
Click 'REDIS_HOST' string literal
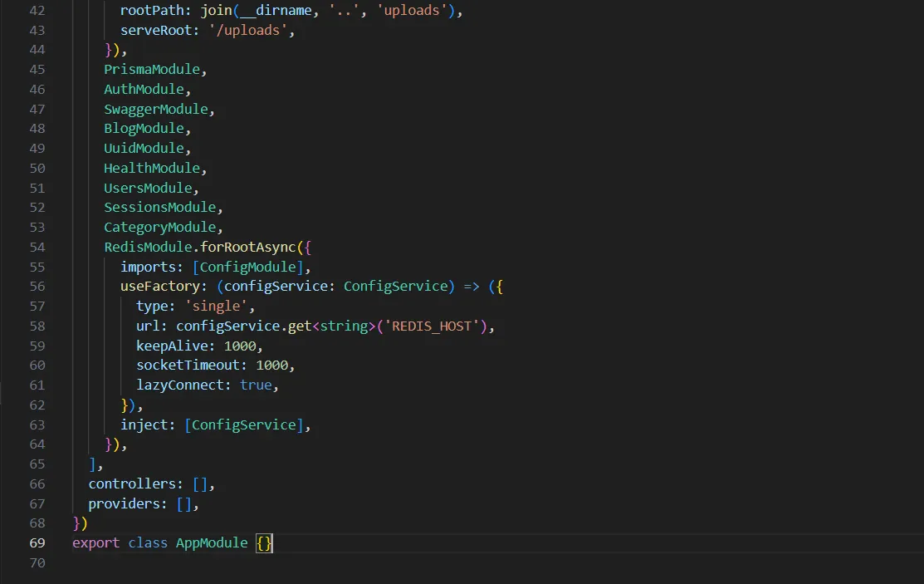coord(432,326)
